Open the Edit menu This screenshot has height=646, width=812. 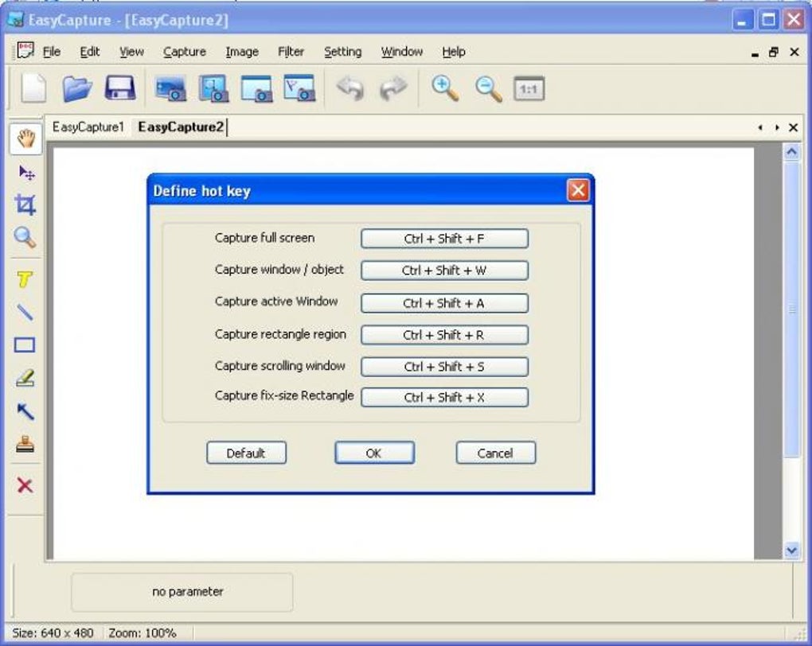point(90,52)
